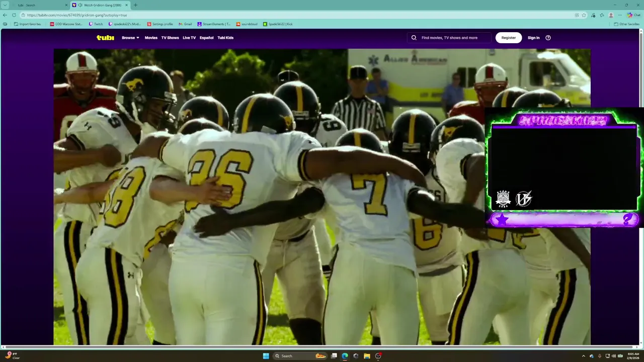Open the Other favorites folder
The width and height of the screenshot is (644, 362).
pos(627,24)
